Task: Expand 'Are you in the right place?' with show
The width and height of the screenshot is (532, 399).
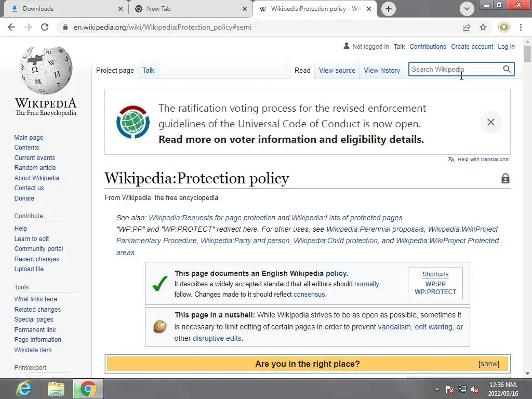Action: [x=489, y=364]
